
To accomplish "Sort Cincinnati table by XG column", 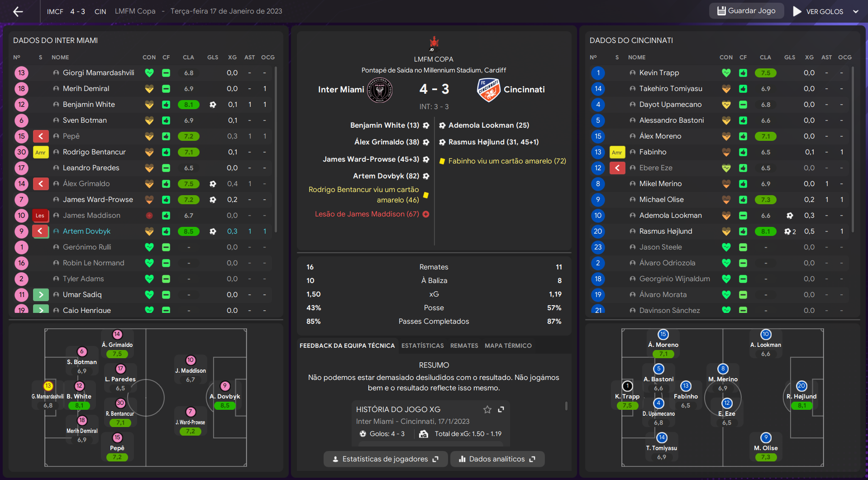I will pos(809,58).
